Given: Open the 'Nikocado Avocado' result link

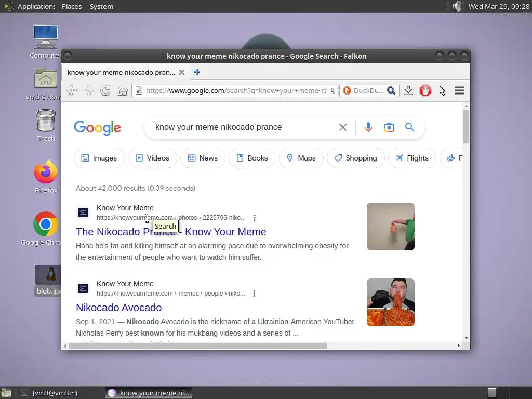Looking at the screenshot, I should tap(119, 308).
